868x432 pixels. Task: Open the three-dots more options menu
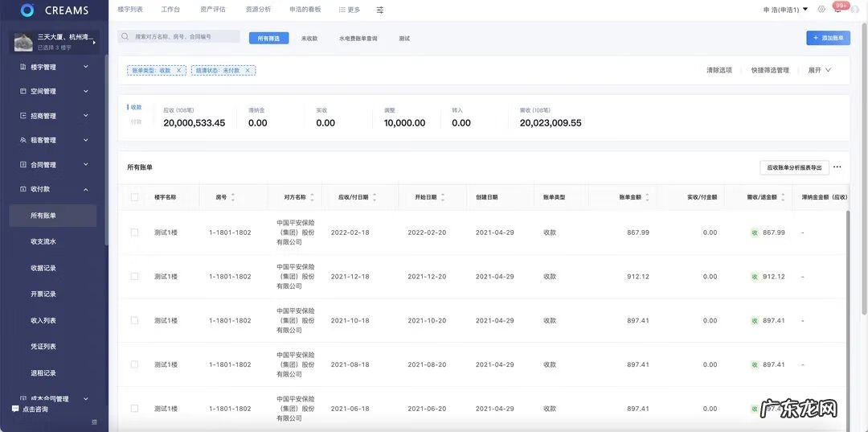(837, 167)
